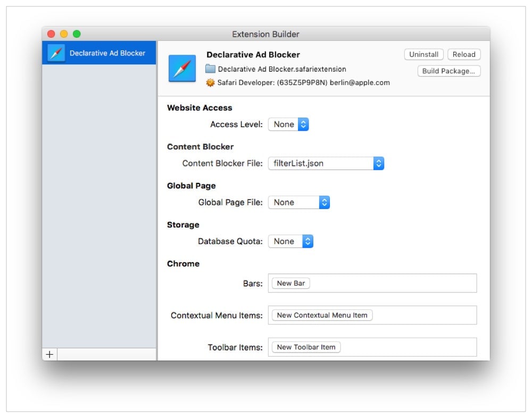Click the Reload button
This screenshot has height=418, width=532.
tap(464, 54)
